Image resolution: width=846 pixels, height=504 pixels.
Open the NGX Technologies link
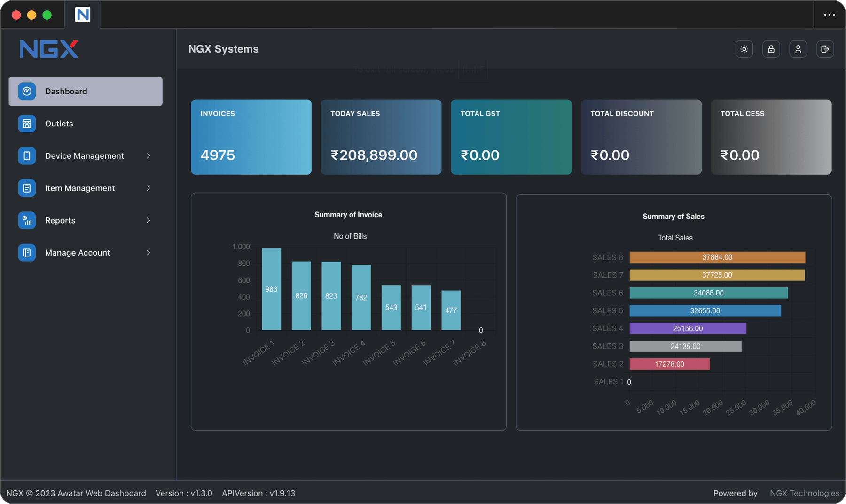tap(804, 493)
